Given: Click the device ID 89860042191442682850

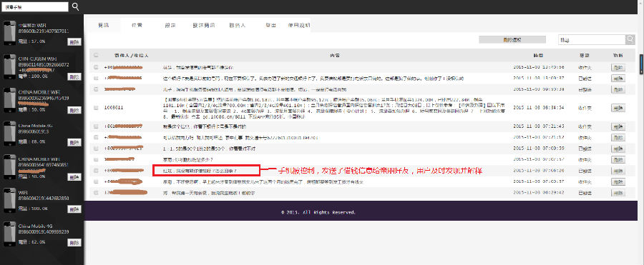Looking at the screenshot, I should point(44,198).
